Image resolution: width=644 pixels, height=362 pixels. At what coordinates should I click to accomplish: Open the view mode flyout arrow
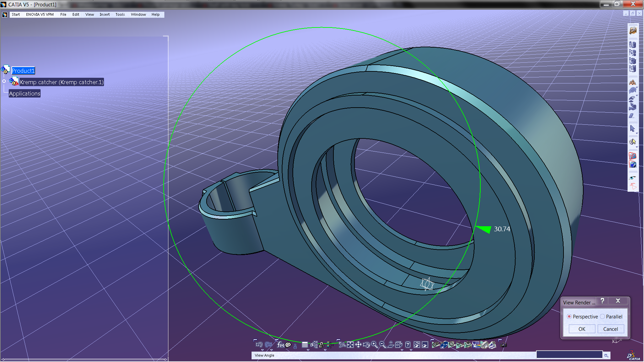tap(411, 350)
